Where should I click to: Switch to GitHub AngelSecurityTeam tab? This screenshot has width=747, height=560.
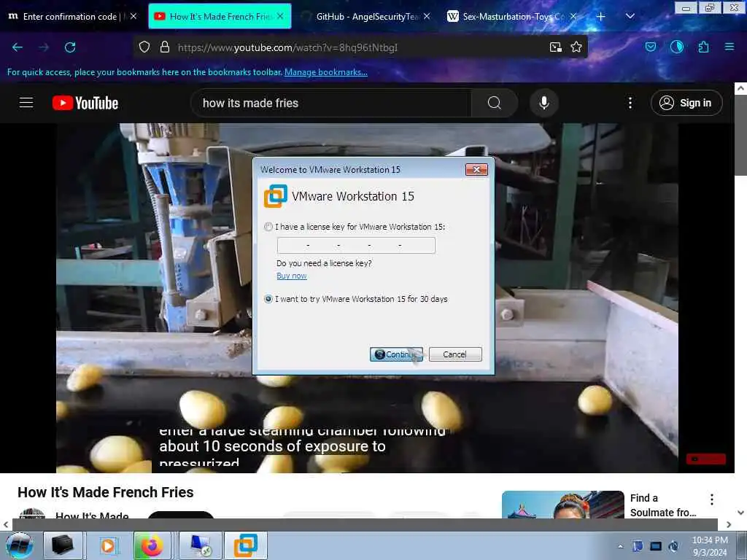365,17
